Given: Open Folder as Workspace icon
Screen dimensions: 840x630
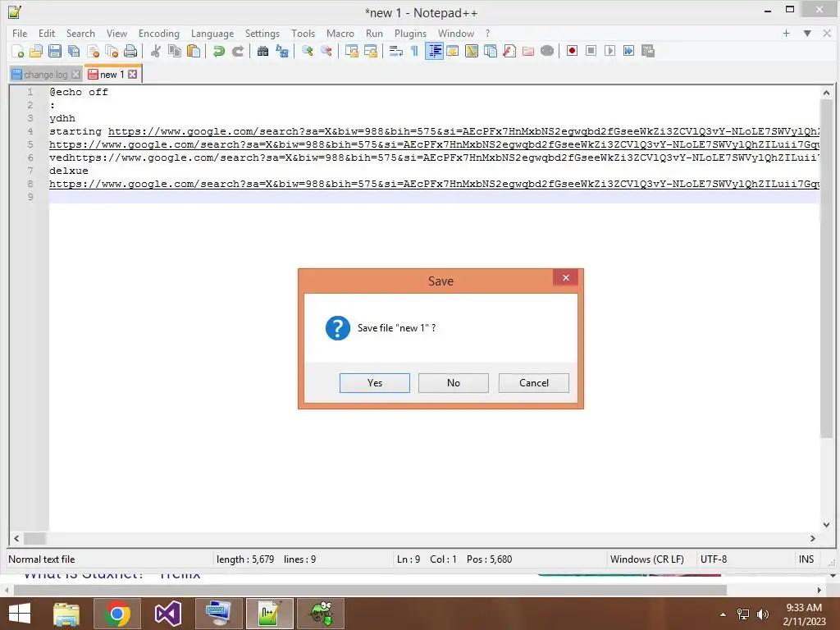Looking at the screenshot, I should [x=528, y=51].
